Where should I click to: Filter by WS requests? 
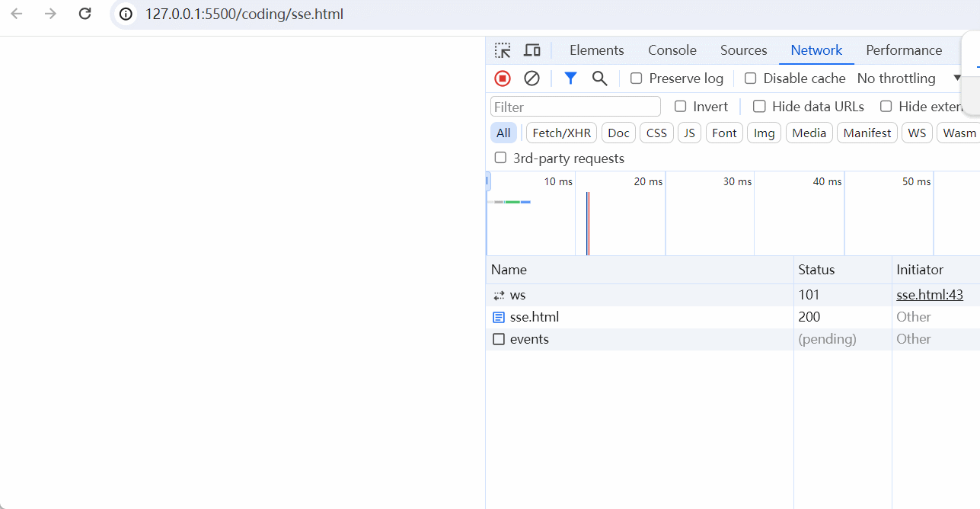coord(918,133)
